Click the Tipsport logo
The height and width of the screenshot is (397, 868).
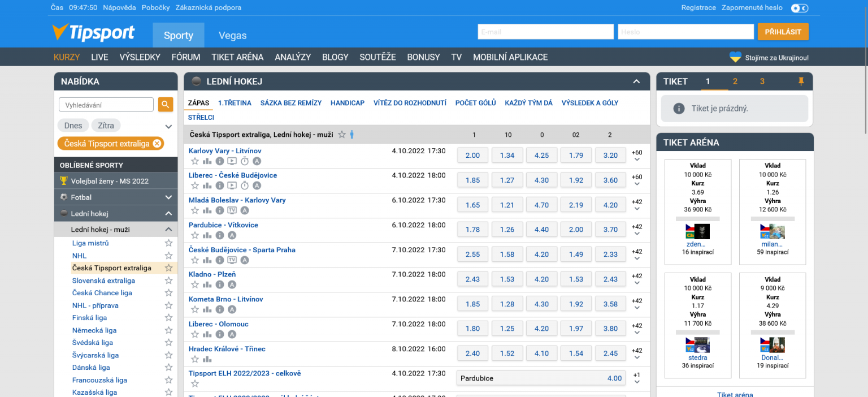[x=93, y=33]
